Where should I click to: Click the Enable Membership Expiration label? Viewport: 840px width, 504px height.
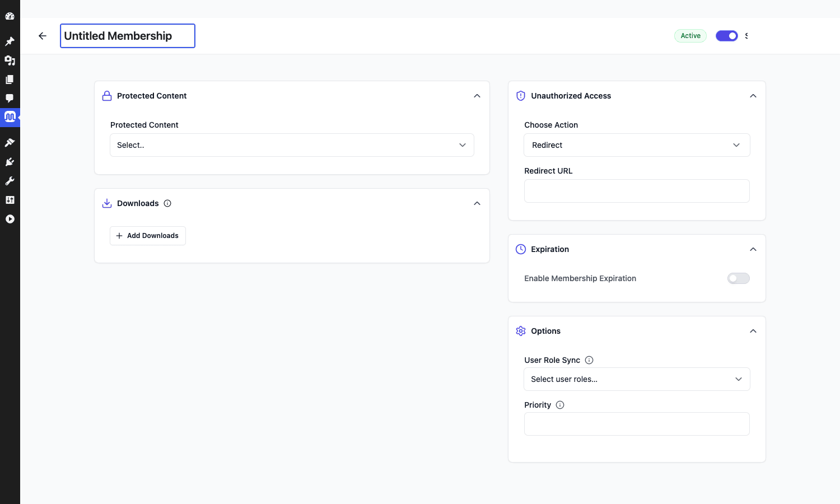pyautogui.click(x=580, y=278)
